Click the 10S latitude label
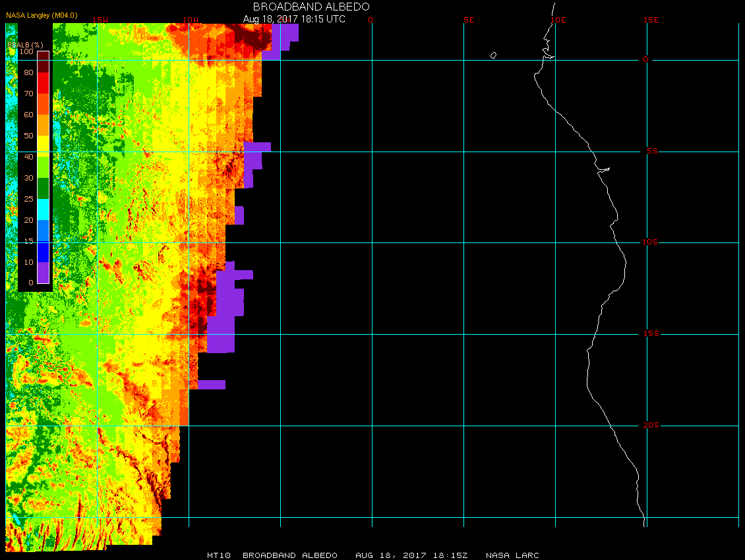Viewport: 745px width, 560px height. [x=651, y=242]
